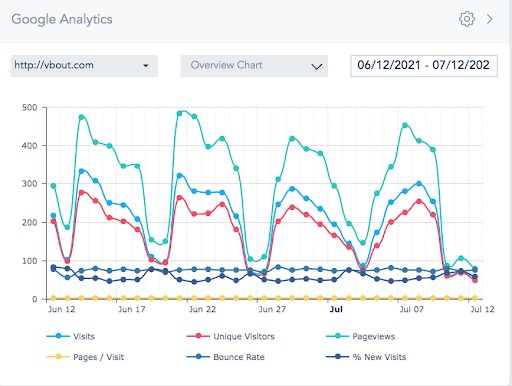Click the 100 y-axis label
This screenshot has height=386, width=512.
point(30,261)
